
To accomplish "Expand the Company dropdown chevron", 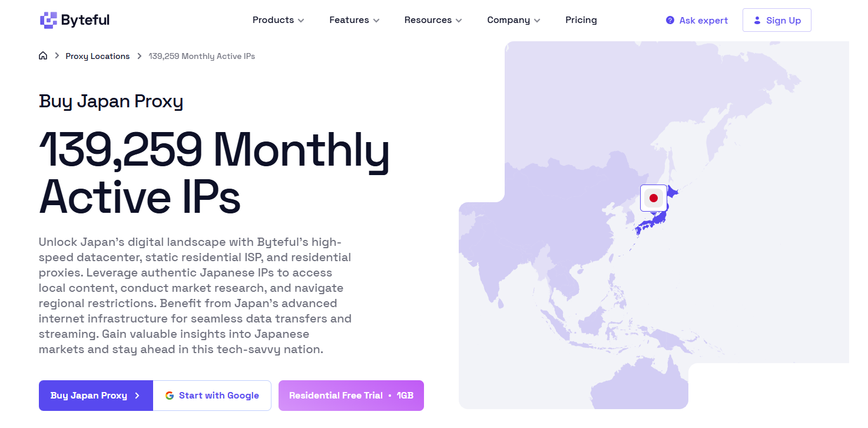I will (x=537, y=21).
